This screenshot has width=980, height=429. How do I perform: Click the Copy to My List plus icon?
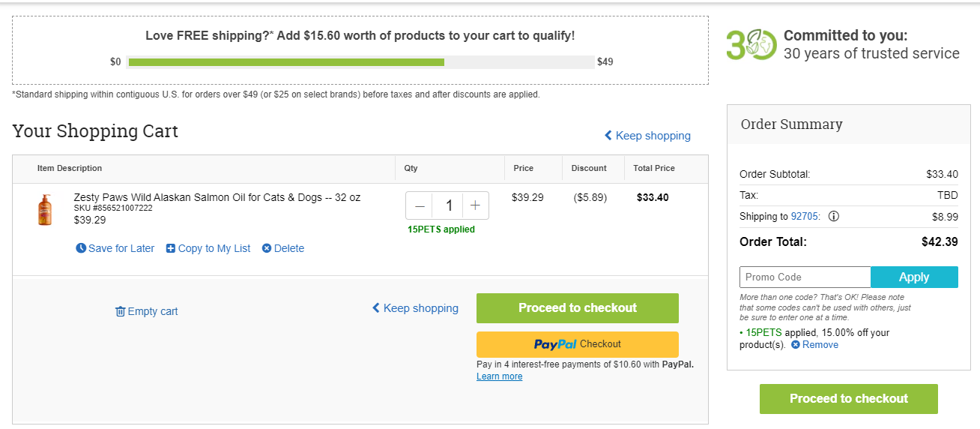coord(171,248)
